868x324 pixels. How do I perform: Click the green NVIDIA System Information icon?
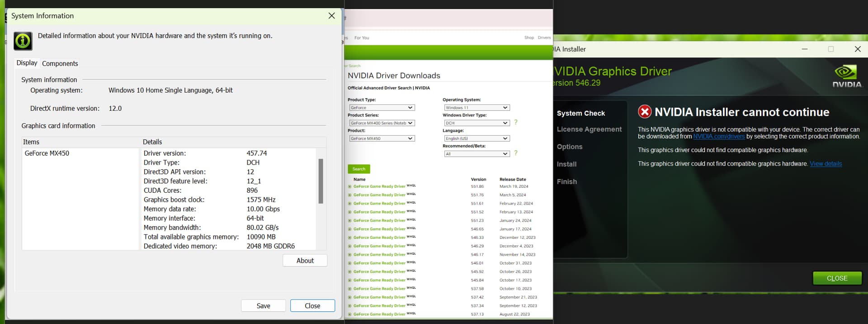coord(23,41)
